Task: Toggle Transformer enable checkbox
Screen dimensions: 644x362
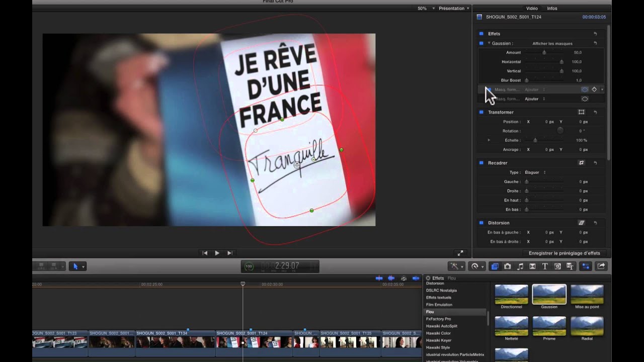Action: pyautogui.click(x=481, y=112)
